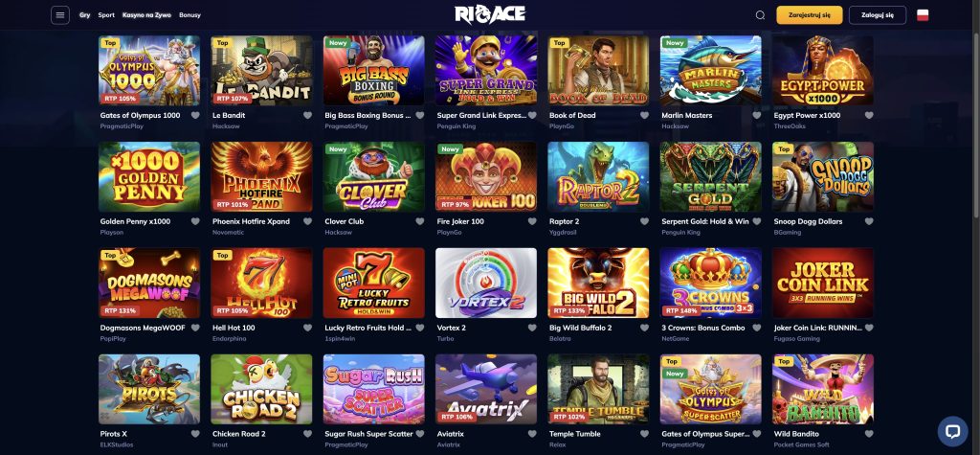
Task: Open the Polish flag language selector
Action: point(923,15)
